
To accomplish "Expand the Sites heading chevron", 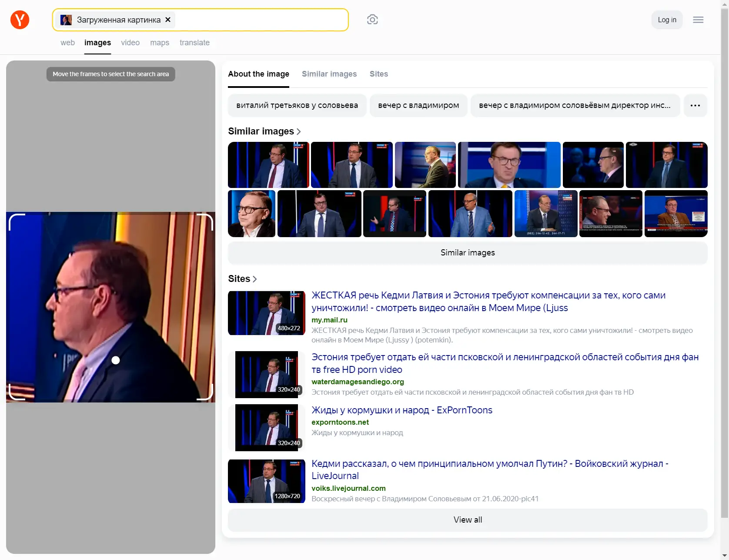I will point(255,279).
